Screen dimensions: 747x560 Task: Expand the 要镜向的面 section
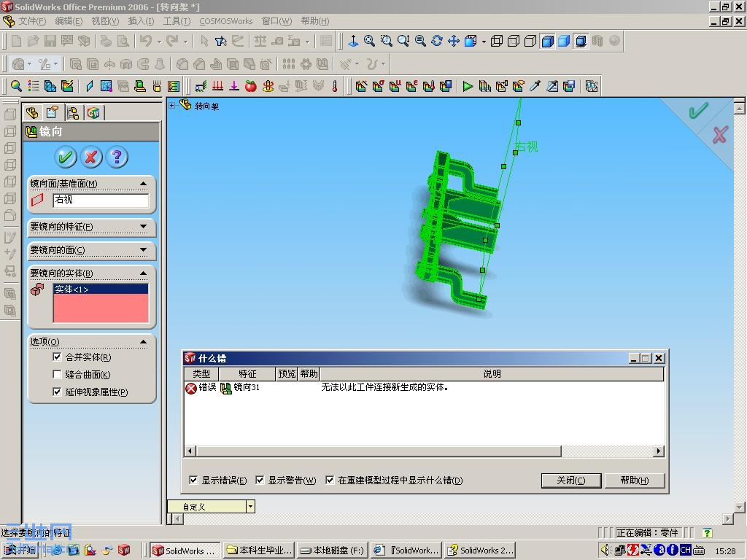(x=144, y=249)
